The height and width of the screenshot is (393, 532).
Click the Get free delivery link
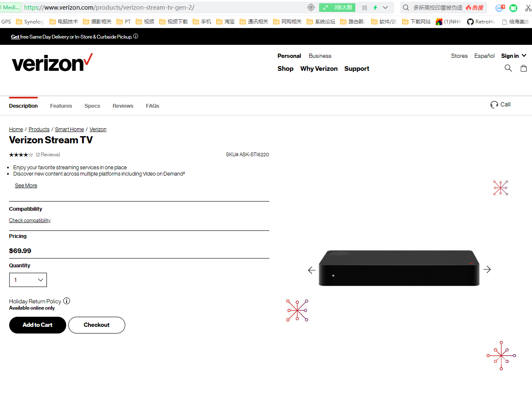[x=15, y=37]
